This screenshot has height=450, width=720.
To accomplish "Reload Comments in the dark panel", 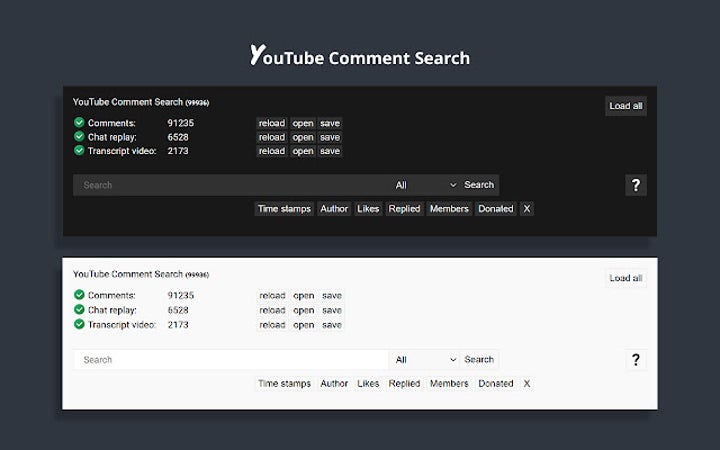I will [x=272, y=123].
